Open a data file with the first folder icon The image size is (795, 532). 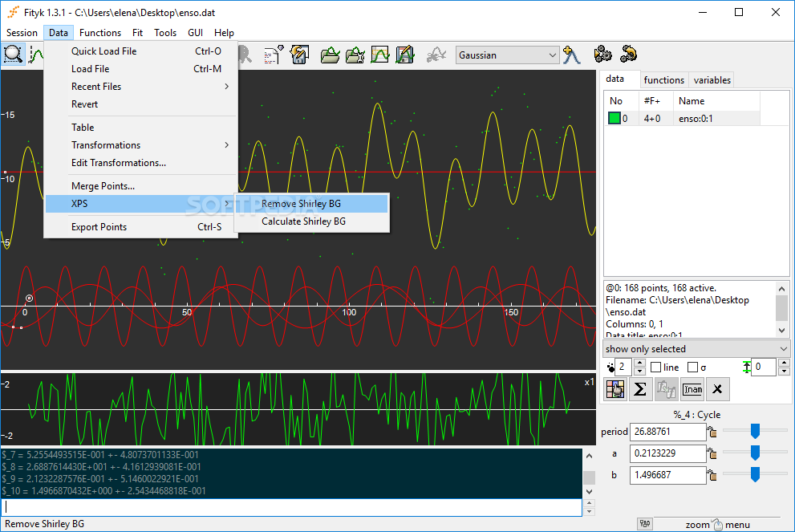[x=330, y=55]
